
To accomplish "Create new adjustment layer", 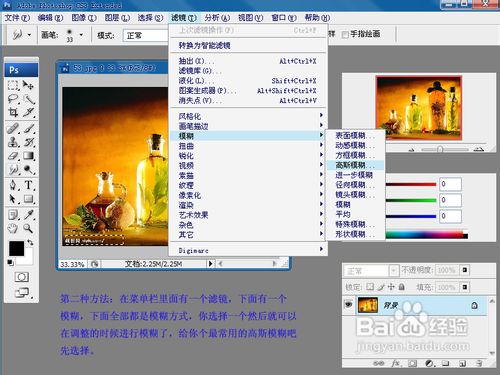I will (429, 363).
